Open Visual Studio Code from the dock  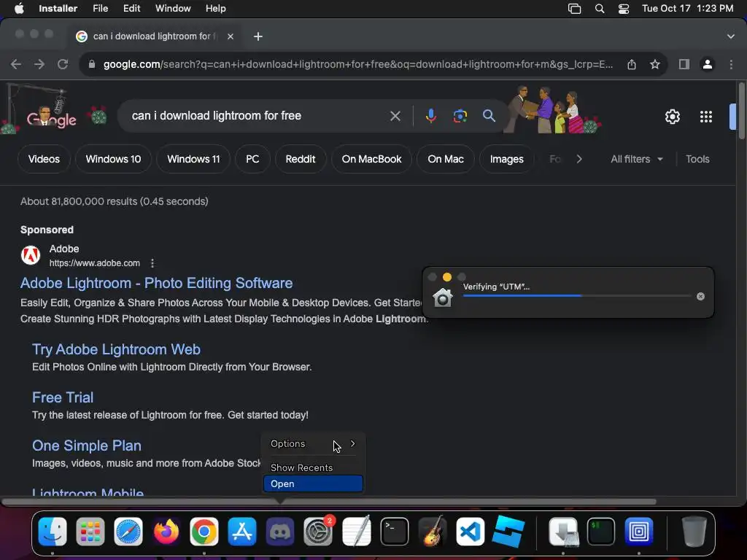pos(471,532)
